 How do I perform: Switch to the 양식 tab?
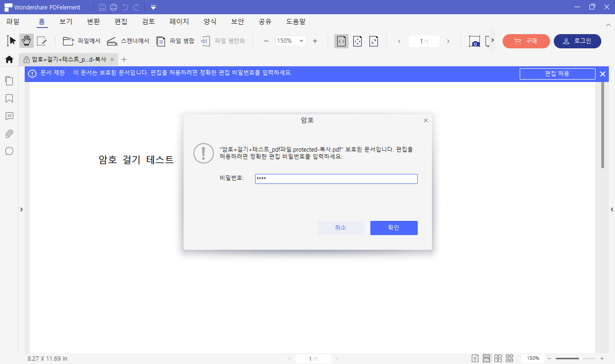coord(210,22)
